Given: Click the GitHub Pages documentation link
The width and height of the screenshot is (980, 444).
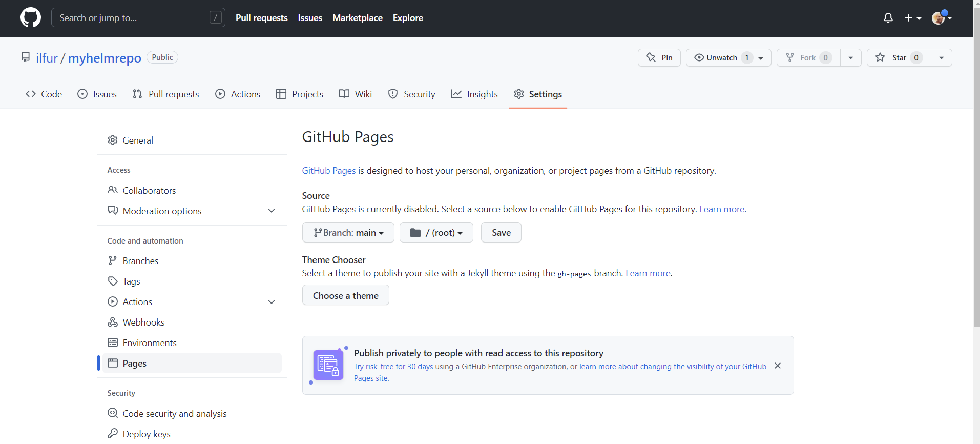Looking at the screenshot, I should click(x=328, y=171).
